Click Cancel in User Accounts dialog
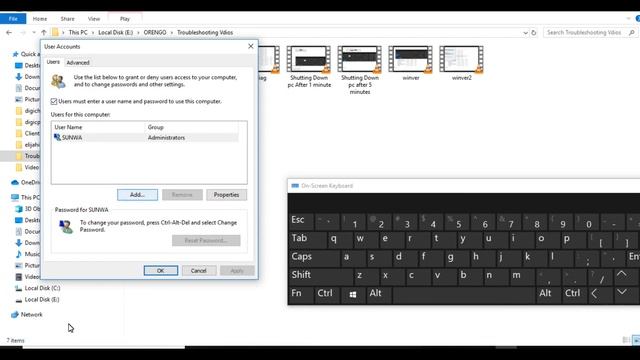This screenshot has height=360, width=640. tap(199, 271)
